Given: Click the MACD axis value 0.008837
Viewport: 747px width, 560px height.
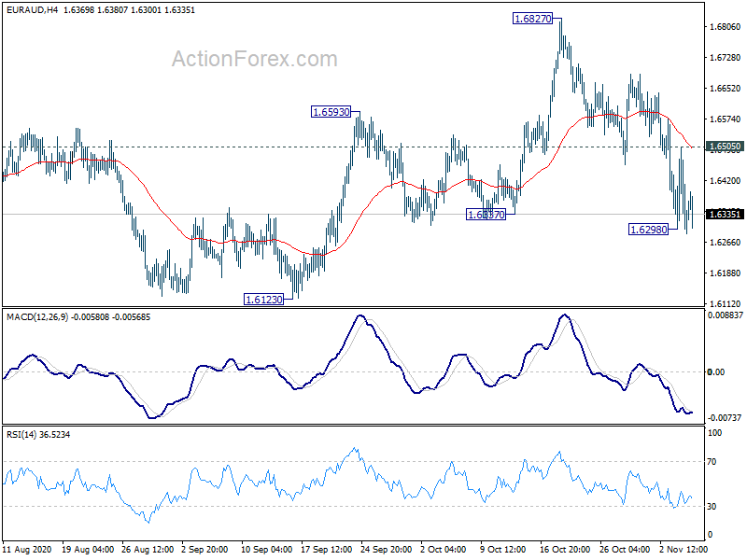Looking at the screenshot, I should pos(726,315).
